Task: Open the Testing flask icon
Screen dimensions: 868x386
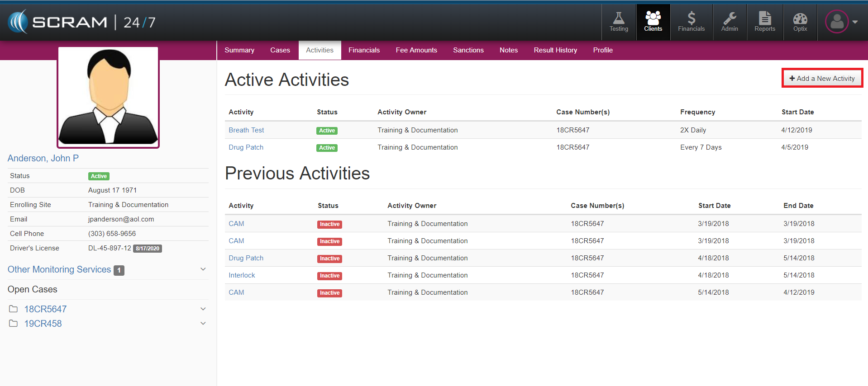Action: pyautogui.click(x=618, y=19)
